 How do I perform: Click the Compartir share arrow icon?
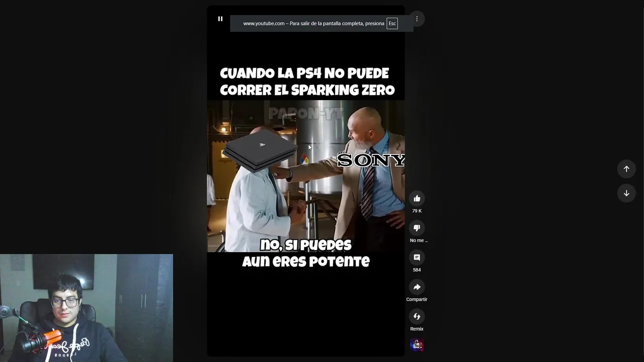coord(417,287)
